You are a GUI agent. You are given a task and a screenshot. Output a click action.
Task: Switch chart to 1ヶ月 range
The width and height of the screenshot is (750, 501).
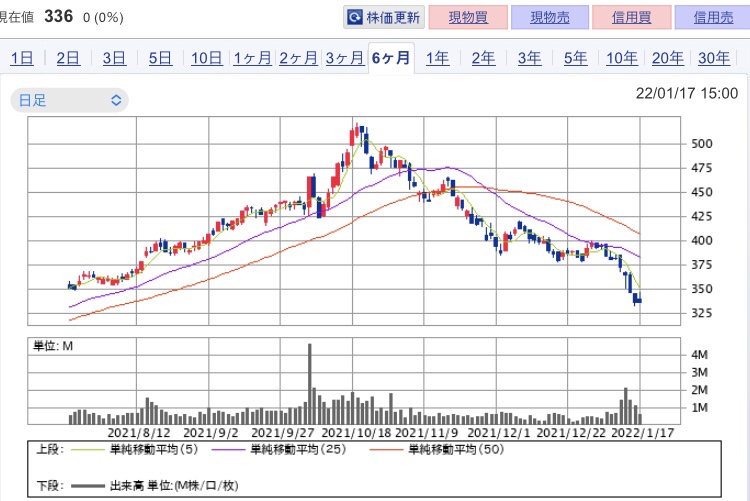pyautogui.click(x=253, y=58)
